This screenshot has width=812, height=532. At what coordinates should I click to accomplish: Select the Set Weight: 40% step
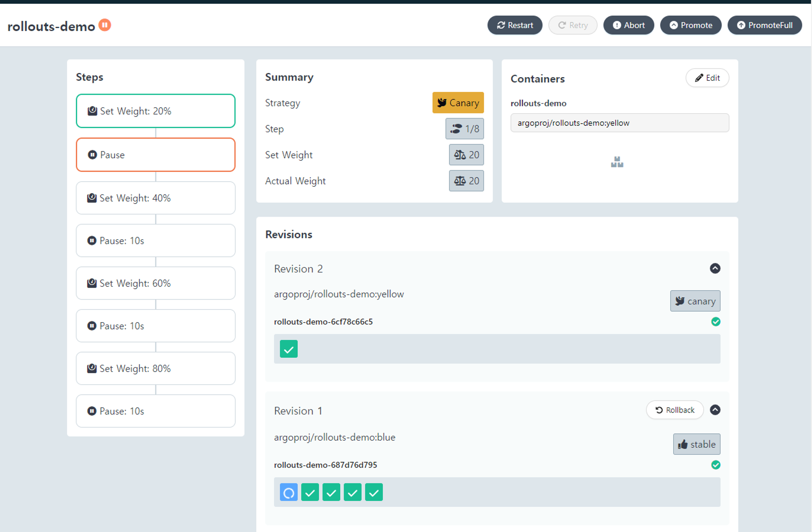pos(155,198)
